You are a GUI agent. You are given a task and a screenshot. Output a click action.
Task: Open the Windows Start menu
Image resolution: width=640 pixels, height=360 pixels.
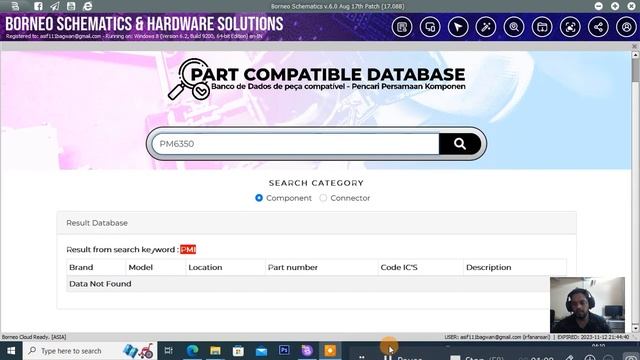coord(11,351)
